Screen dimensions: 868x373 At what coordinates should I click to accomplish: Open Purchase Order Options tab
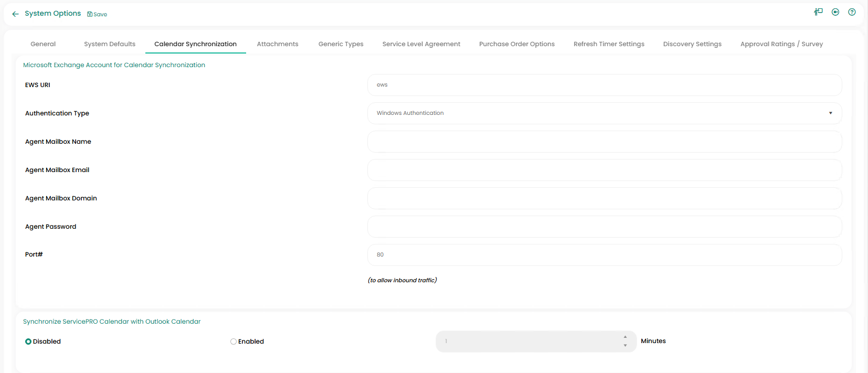517,44
